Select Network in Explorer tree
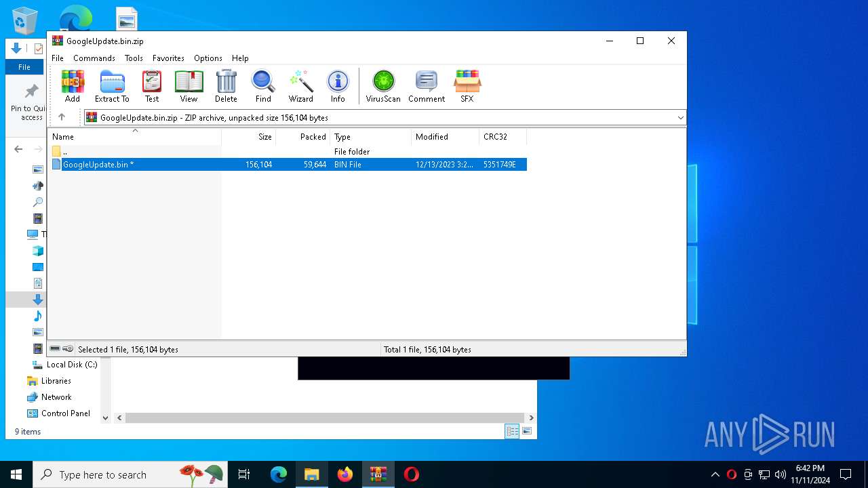The image size is (868, 488). point(56,397)
